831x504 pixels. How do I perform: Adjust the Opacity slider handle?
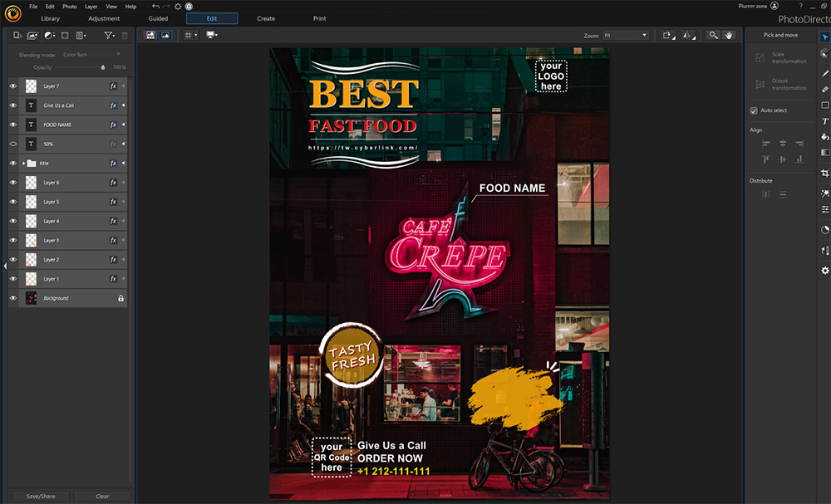click(x=103, y=67)
